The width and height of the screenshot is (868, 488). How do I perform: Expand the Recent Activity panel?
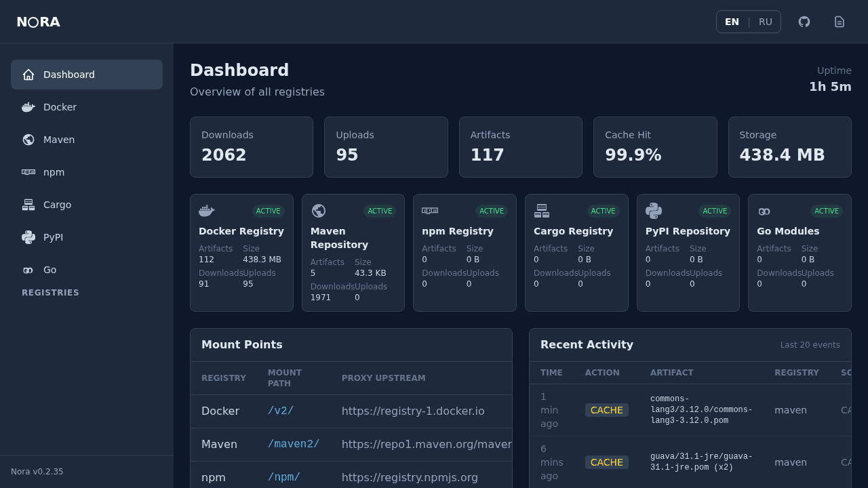tap(587, 344)
